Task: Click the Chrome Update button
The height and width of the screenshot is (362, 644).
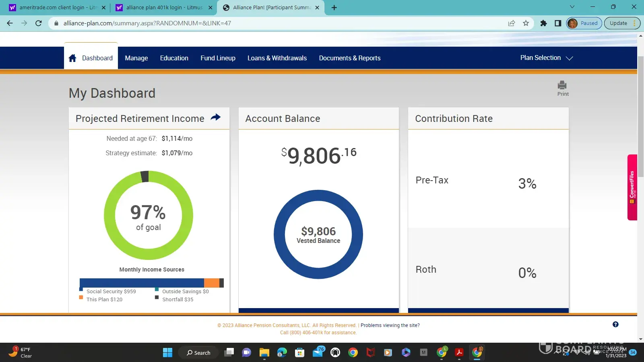Action: 618,23
